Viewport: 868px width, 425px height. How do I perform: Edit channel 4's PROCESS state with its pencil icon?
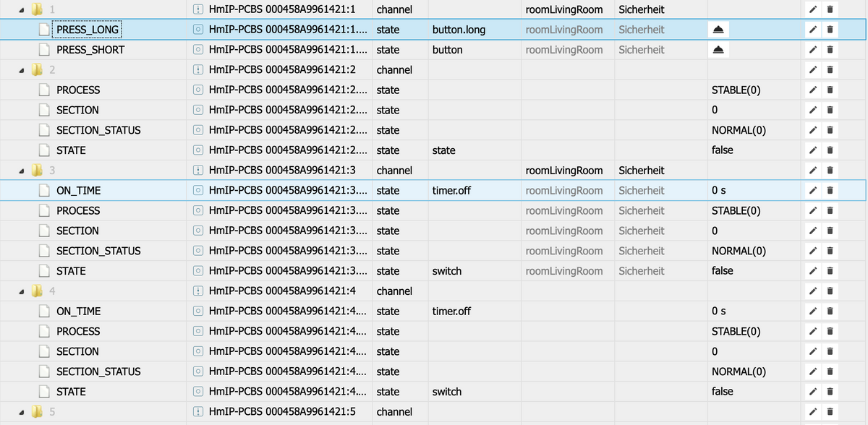pyautogui.click(x=814, y=332)
